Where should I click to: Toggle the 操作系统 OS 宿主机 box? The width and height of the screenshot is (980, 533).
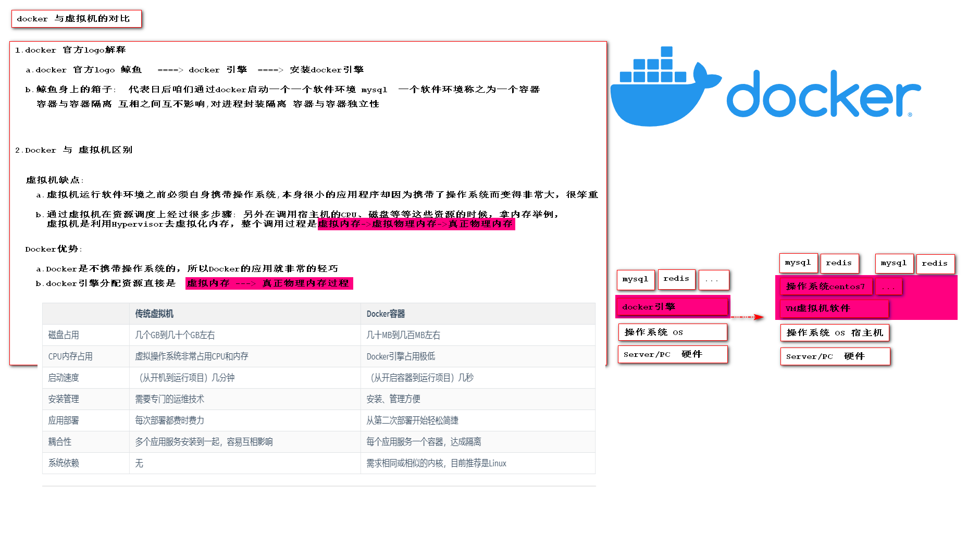[x=835, y=333]
